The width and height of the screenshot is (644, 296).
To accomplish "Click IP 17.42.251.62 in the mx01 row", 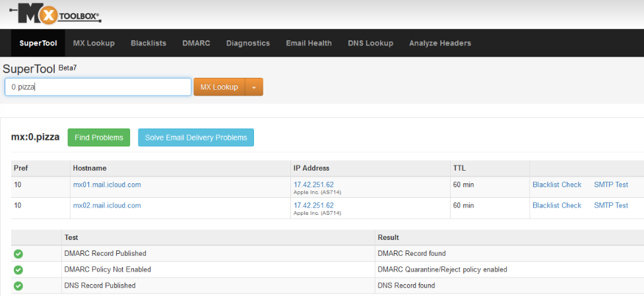I will click(314, 185).
